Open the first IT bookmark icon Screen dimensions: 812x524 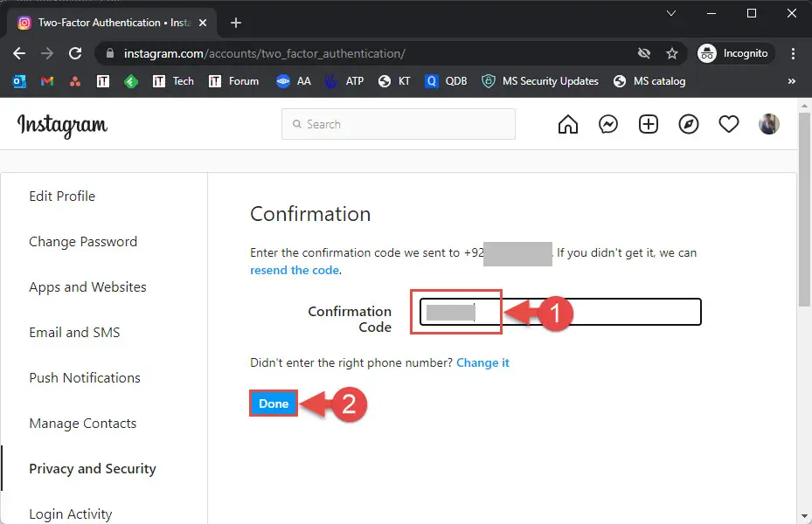[x=103, y=81]
